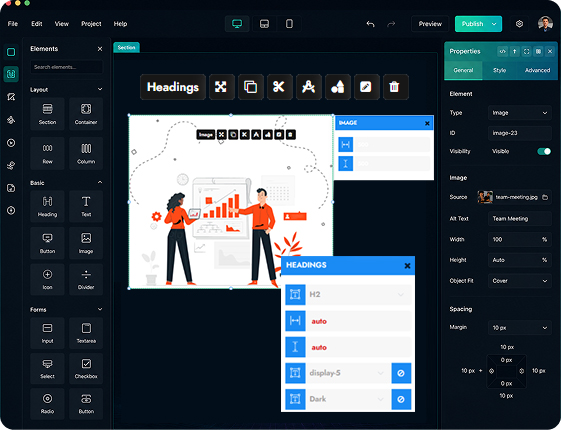Add a Radio form element
Image resolution: width=562 pixels, height=430 pixels.
pos(47,403)
